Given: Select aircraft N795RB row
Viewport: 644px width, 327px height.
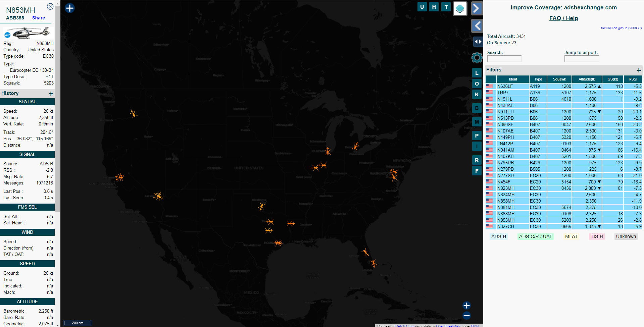Looking at the screenshot, I should click(564, 163).
